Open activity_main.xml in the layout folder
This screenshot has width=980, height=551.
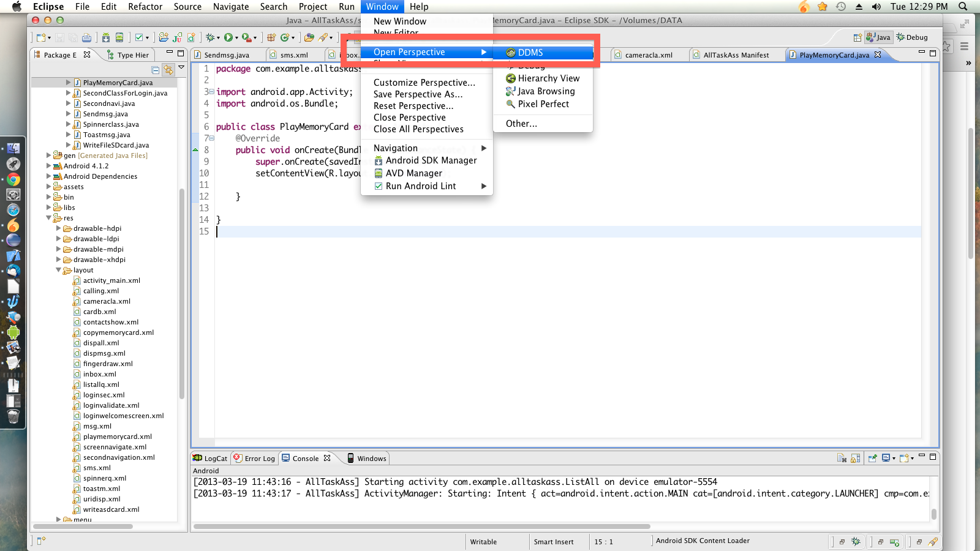tap(111, 280)
